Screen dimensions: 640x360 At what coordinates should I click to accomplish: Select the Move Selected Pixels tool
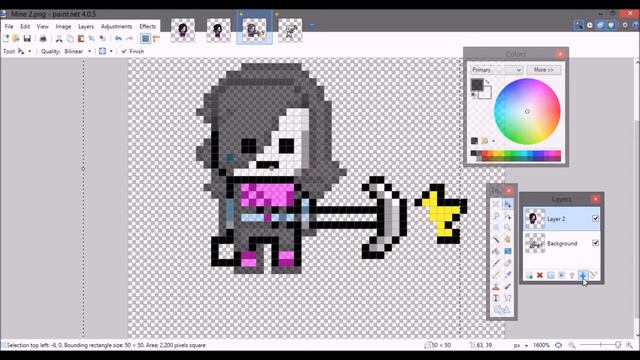tap(507, 204)
